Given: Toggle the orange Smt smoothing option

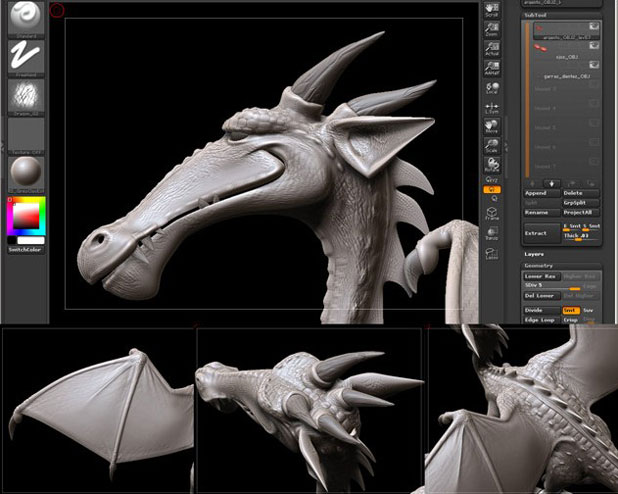Looking at the screenshot, I should (571, 311).
